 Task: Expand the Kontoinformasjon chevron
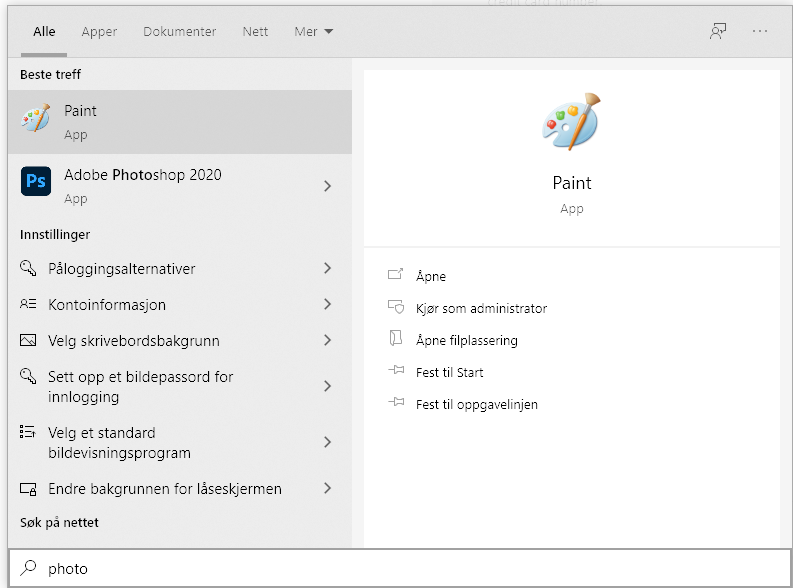click(327, 304)
